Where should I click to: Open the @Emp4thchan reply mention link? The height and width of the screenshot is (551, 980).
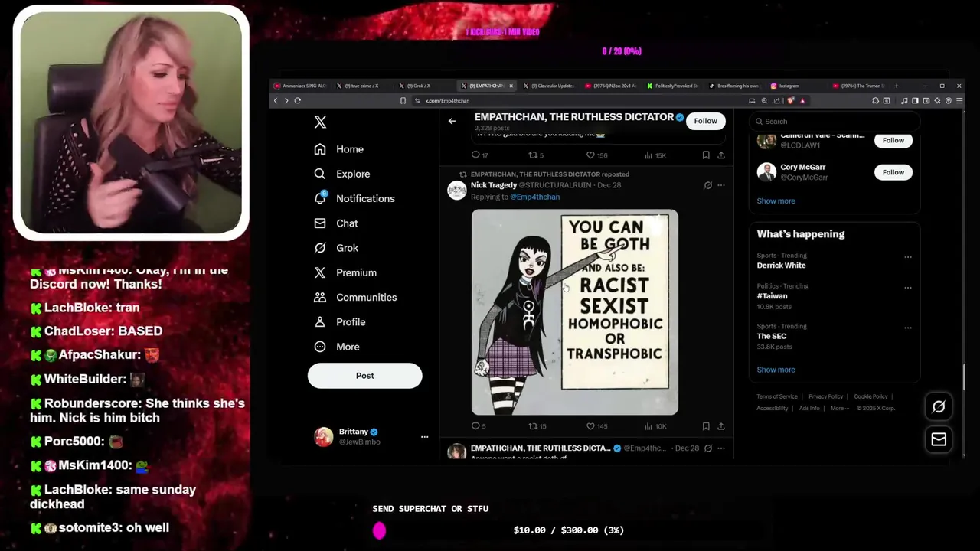tap(534, 197)
